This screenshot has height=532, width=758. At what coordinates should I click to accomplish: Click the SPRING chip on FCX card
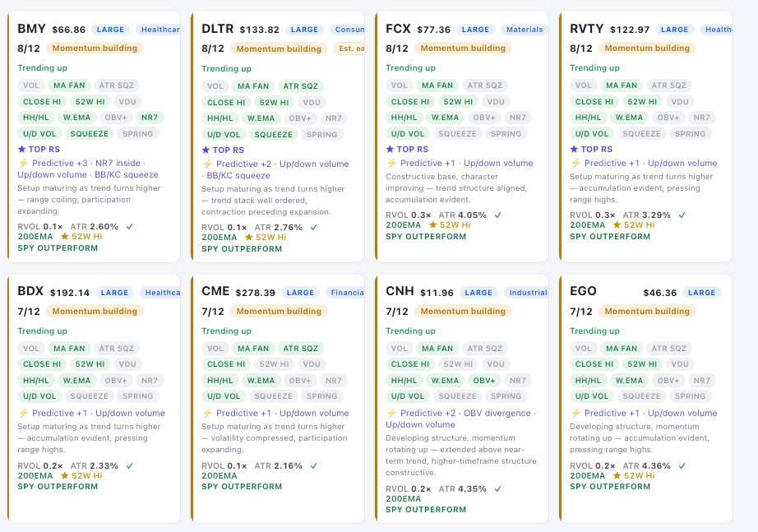pos(506,133)
